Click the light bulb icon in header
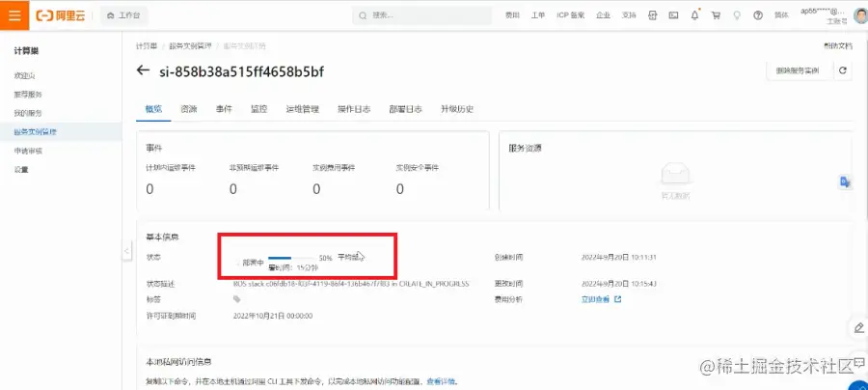The height and width of the screenshot is (390, 868). click(737, 15)
